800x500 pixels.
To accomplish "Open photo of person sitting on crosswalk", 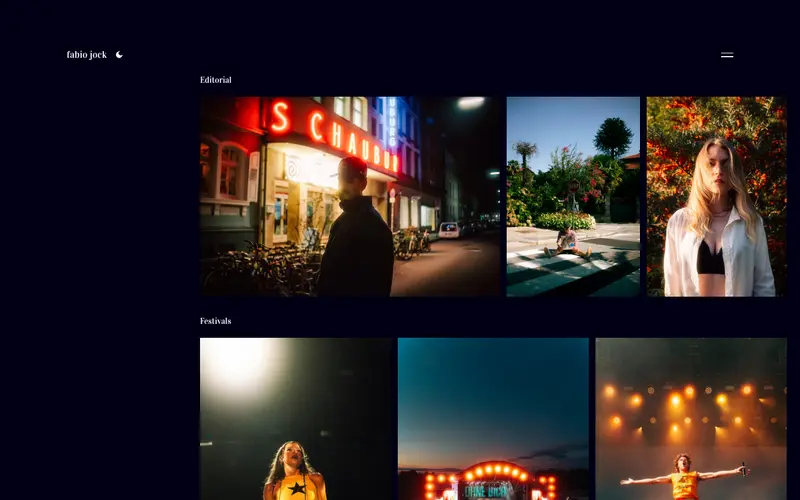I will [x=573, y=196].
